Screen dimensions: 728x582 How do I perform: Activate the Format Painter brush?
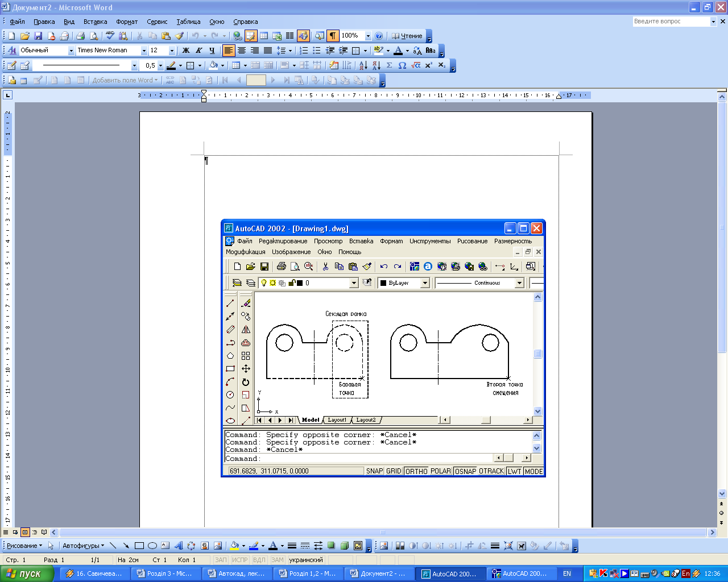click(x=179, y=36)
